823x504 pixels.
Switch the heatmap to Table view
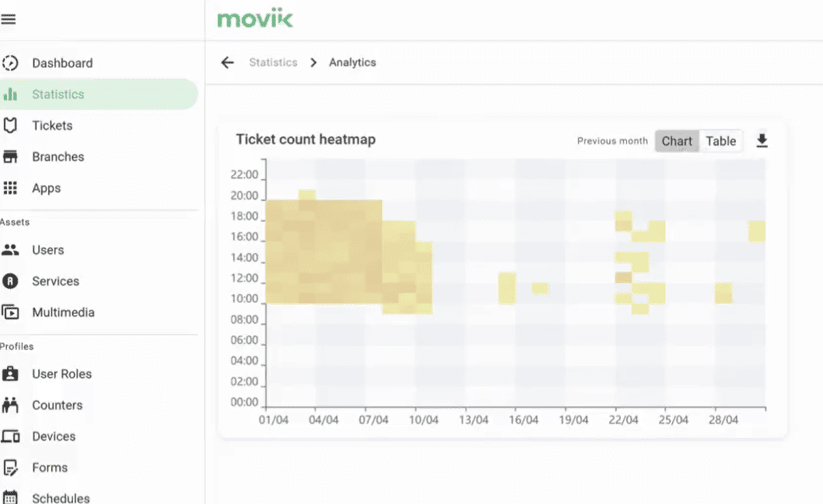720,140
